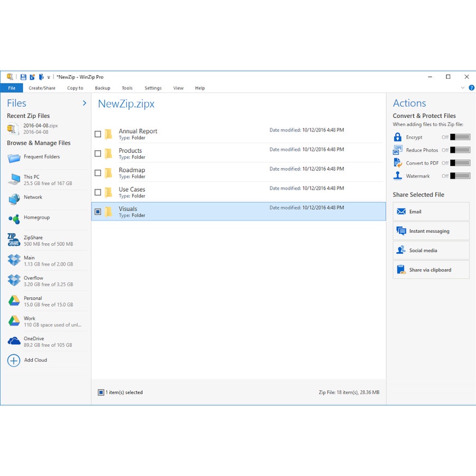The height and width of the screenshot is (476, 476).
Task: Click the Annual Report folder icon
Action: [x=108, y=134]
